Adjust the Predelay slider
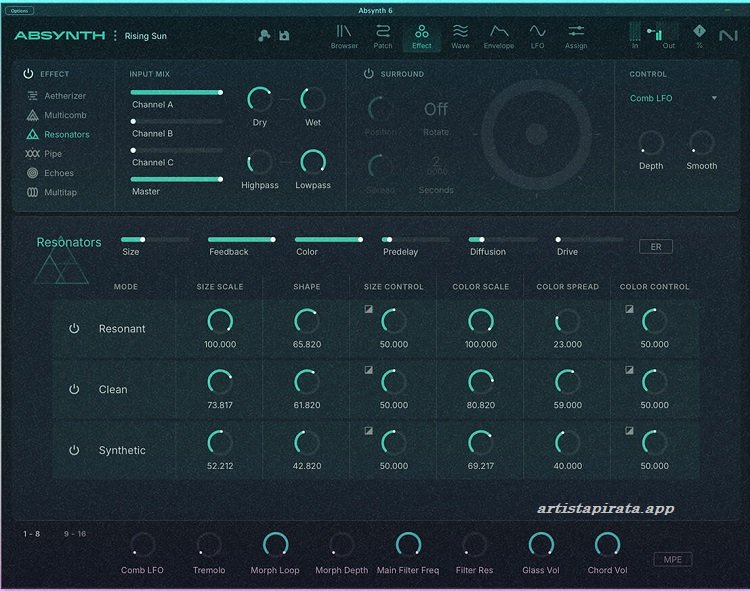The height and width of the screenshot is (591, 750). [416, 240]
